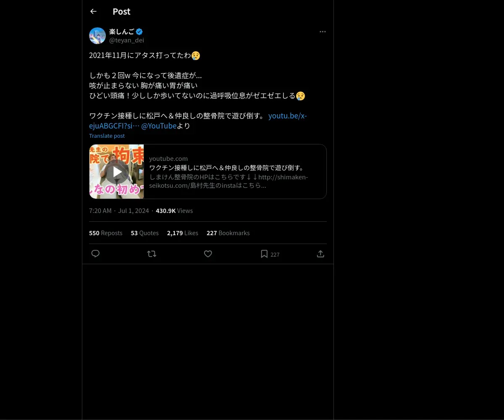The height and width of the screenshot is (420, 504).
Task: Open the profile avatar of 楽しんご
Action: 97,36
